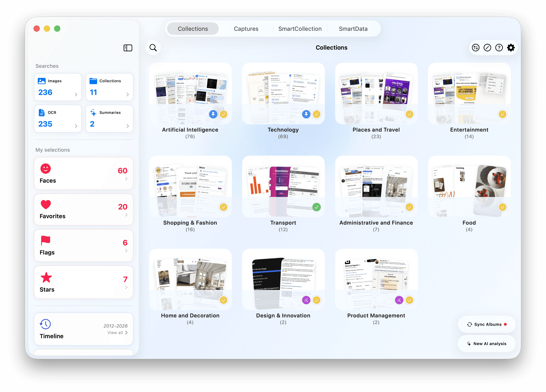The width and height of the screenshot is (546, 392).
Task: Switch to the Captures tab
Action: tap(246, 29)
